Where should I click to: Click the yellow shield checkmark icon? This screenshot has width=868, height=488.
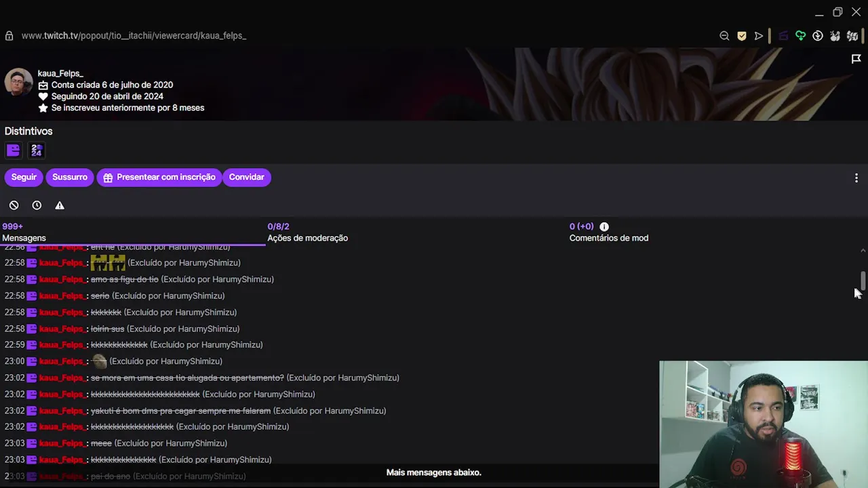point(742,36)
